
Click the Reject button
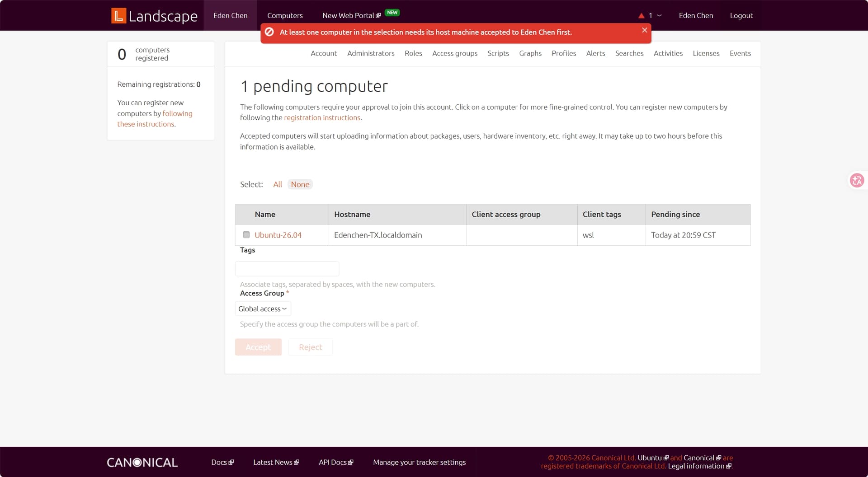click(x=311, y=347)
